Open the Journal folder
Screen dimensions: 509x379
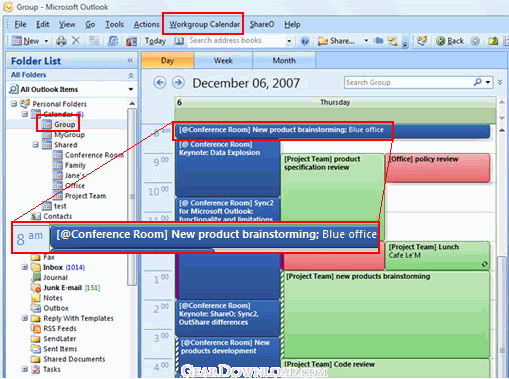tap(49, 277)
